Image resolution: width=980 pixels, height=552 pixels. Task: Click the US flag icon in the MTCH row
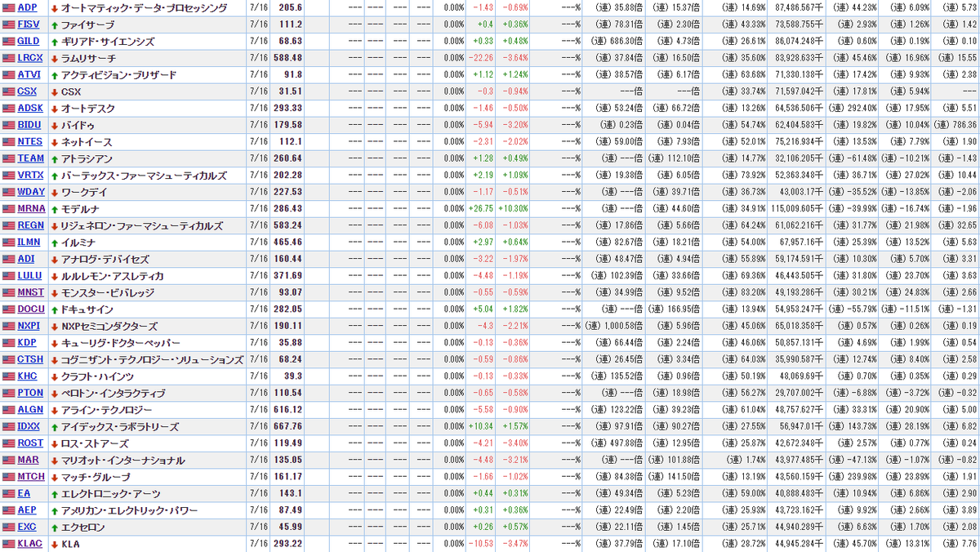[x=8, y=476]
